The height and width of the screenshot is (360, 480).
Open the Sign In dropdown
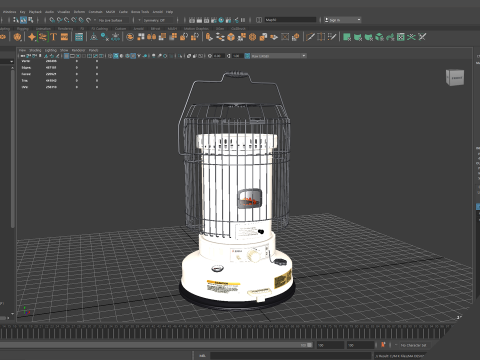coord(343,20)
